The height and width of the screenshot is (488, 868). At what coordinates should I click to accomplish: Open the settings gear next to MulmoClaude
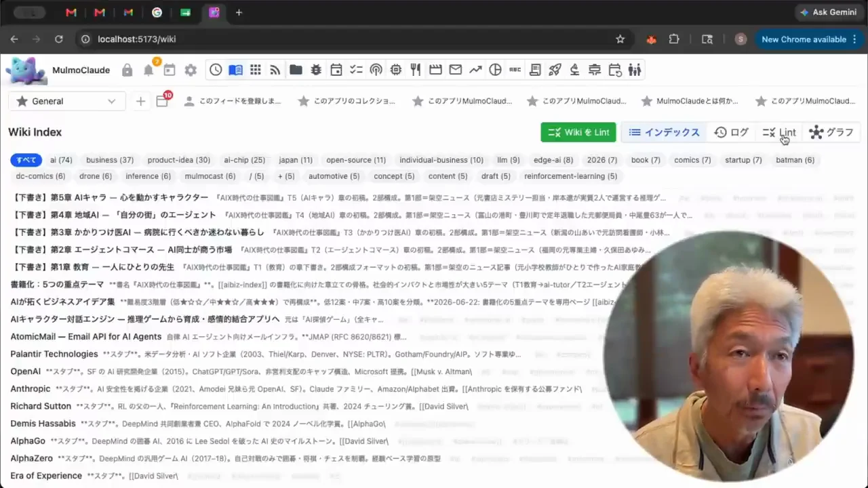pos(191,70)
